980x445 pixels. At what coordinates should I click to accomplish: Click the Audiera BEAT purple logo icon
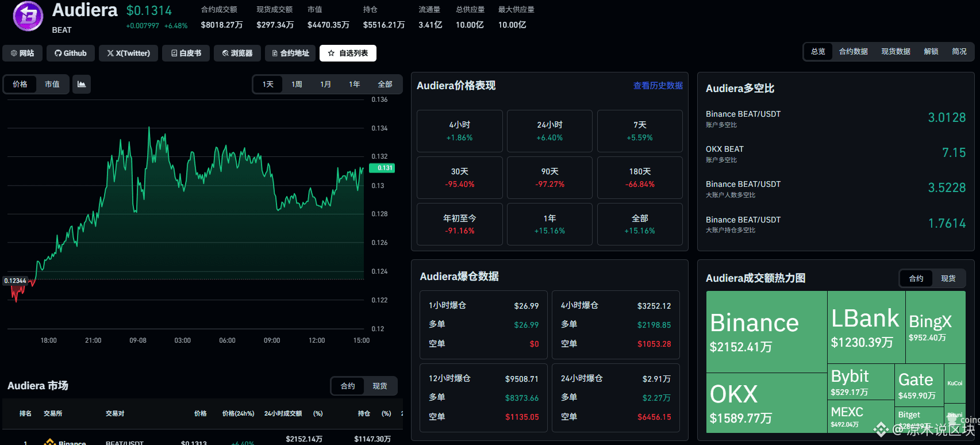coord(28,16)
